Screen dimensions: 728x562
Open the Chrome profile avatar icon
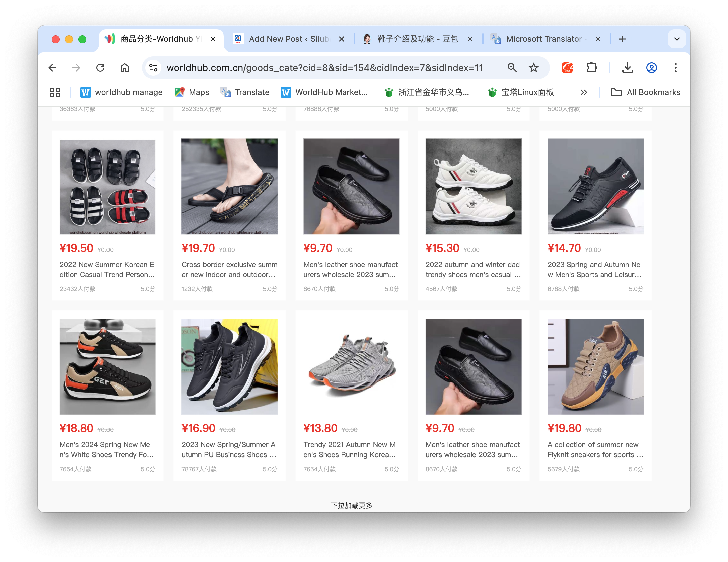click(651, 68)
